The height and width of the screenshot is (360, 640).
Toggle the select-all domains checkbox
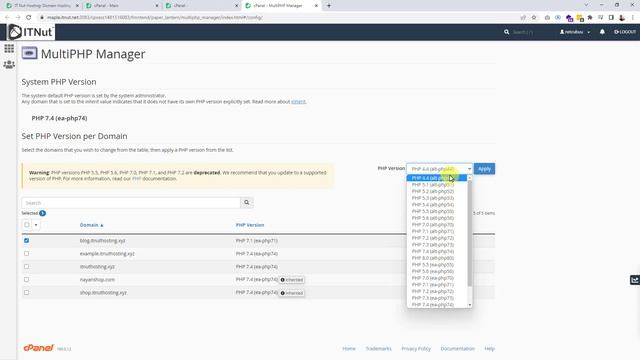(27, 225)
